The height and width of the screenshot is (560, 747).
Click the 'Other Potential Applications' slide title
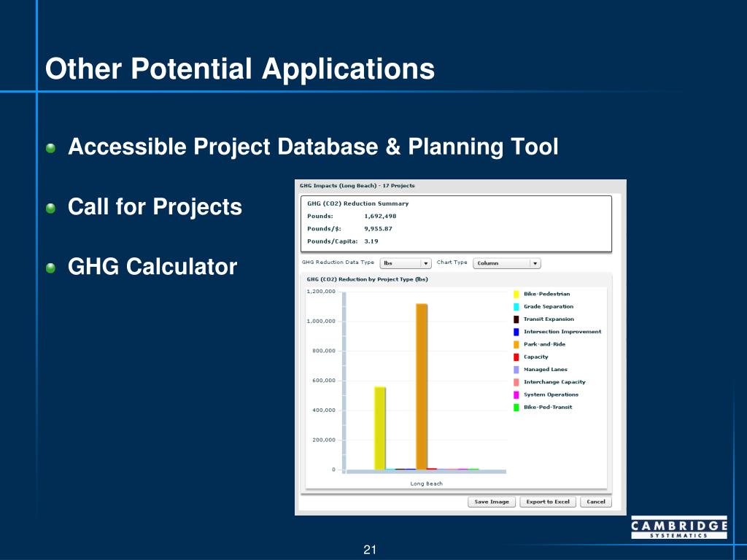[x=239, y=69]
